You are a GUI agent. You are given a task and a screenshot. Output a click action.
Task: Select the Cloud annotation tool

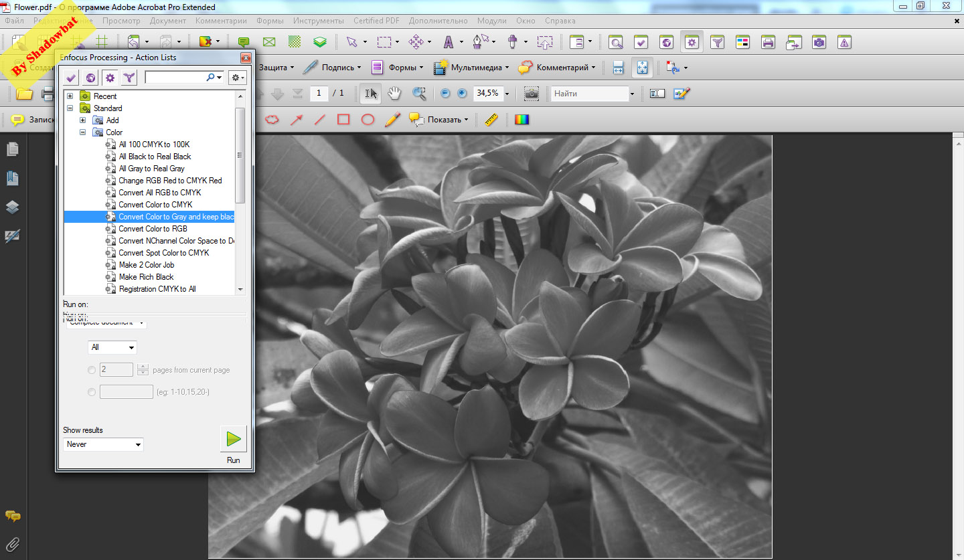click(272, 120)
